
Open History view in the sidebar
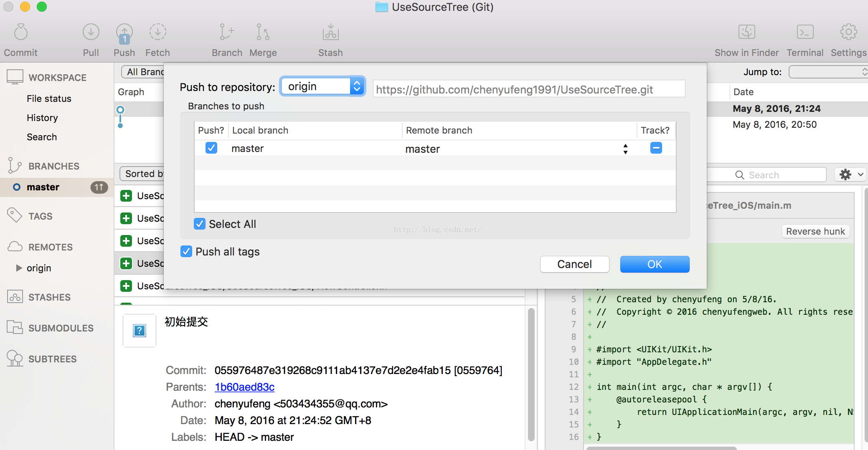[x=42, y=118]
